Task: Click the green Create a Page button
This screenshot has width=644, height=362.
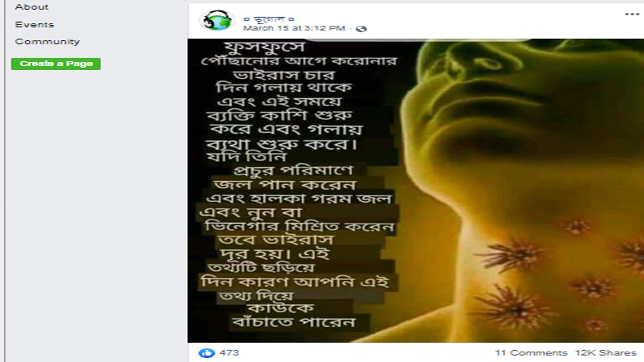Action: click(x=56, y=64)
